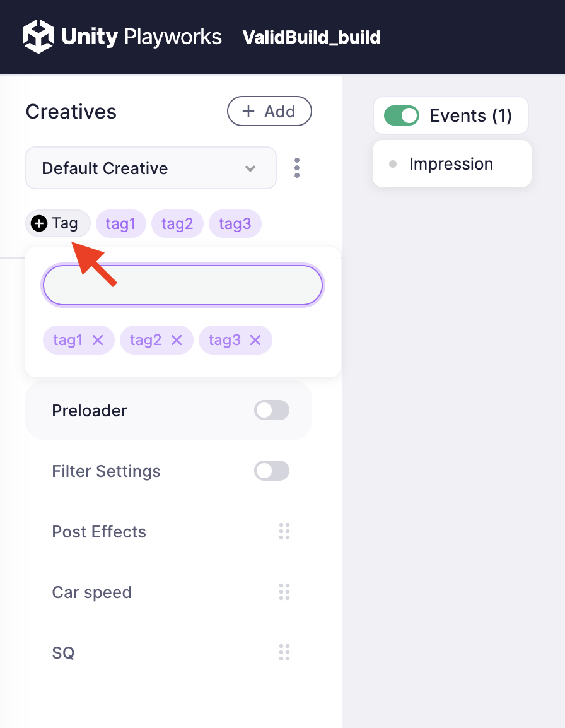Open the three-dot creative options menu
The image size is (565, 728).
tap(297, 168)
